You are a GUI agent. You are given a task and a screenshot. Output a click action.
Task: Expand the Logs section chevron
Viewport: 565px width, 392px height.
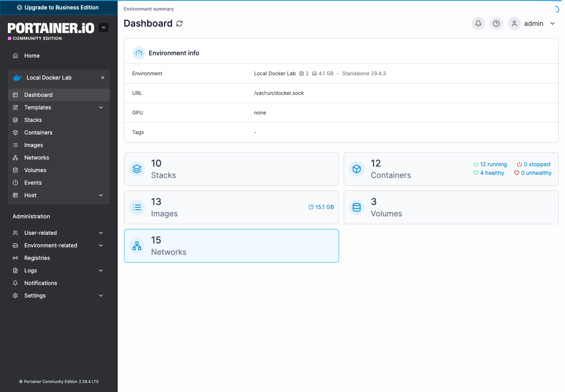point(101,270)
